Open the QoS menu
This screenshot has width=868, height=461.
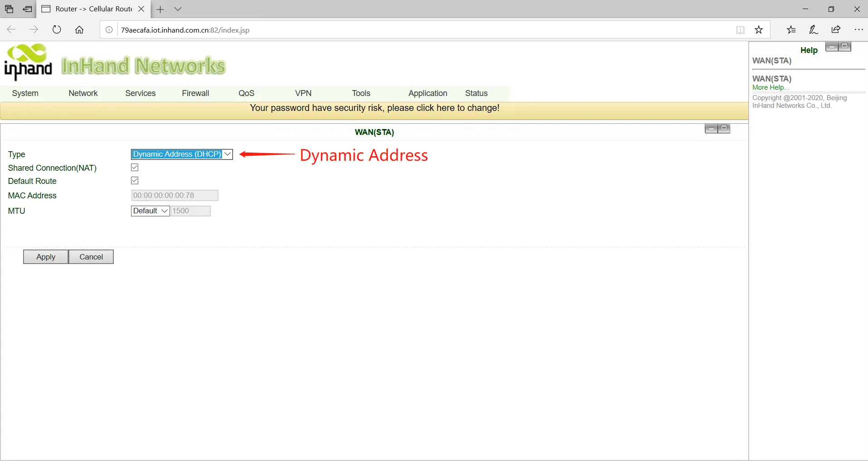[247, 93]
